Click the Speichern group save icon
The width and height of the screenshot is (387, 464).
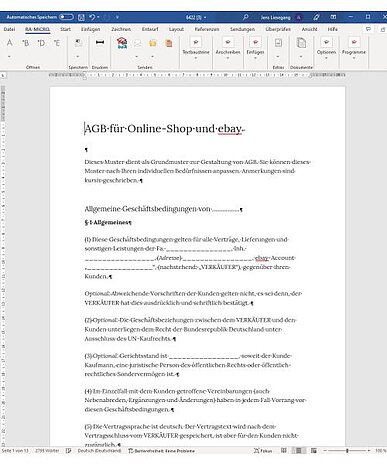(x=78, y=43)
